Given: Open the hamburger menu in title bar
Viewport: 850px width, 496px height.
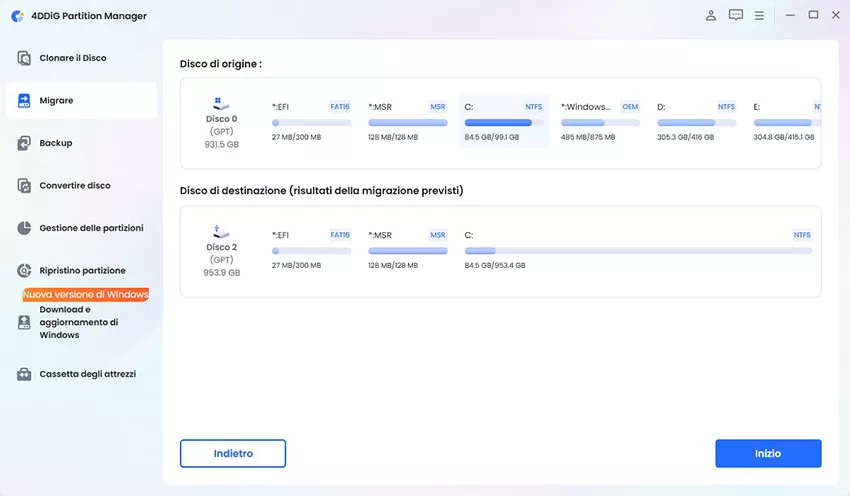Looking at the screenshot, I should tap(760, 15).
